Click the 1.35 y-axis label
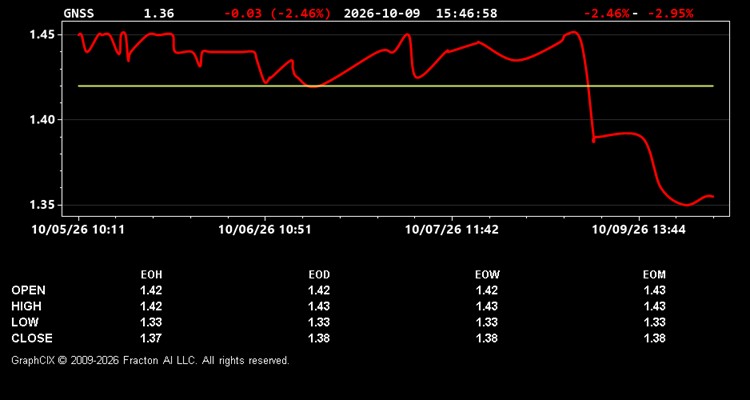 point(42,205)
